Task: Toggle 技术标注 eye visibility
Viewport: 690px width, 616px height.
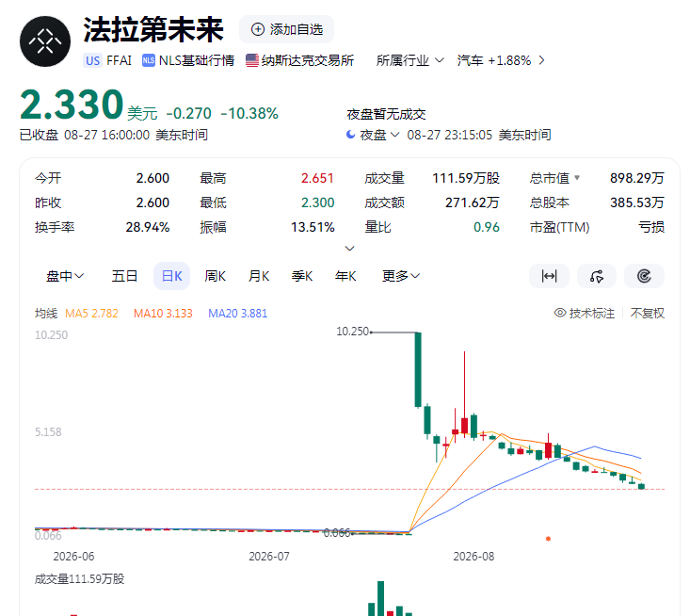Action: click(584, 313)
